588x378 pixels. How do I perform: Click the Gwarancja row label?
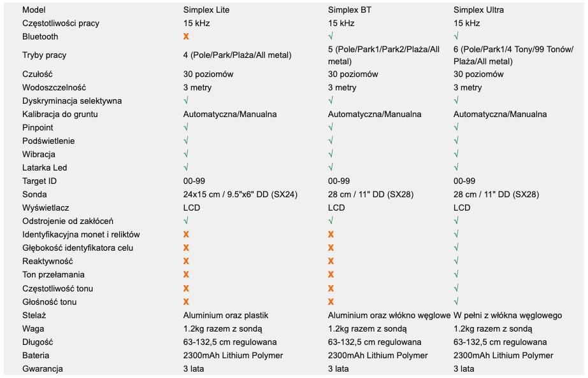point(43,368)
